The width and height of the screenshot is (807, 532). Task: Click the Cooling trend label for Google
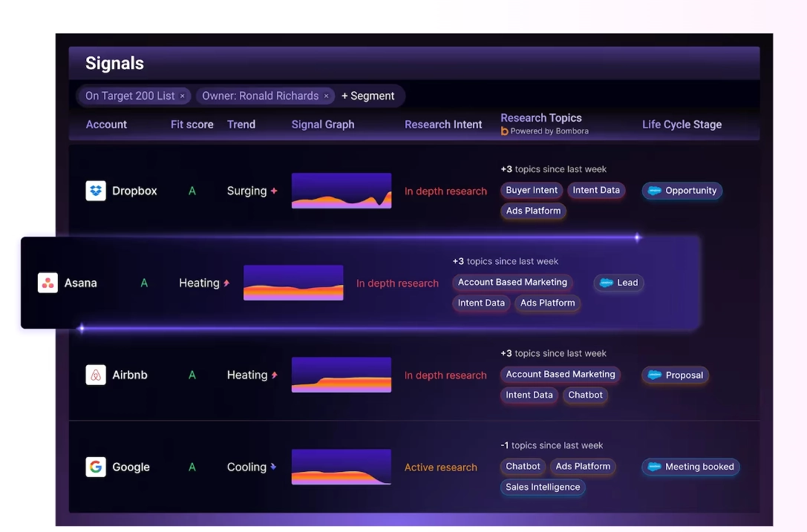(246, 467)
